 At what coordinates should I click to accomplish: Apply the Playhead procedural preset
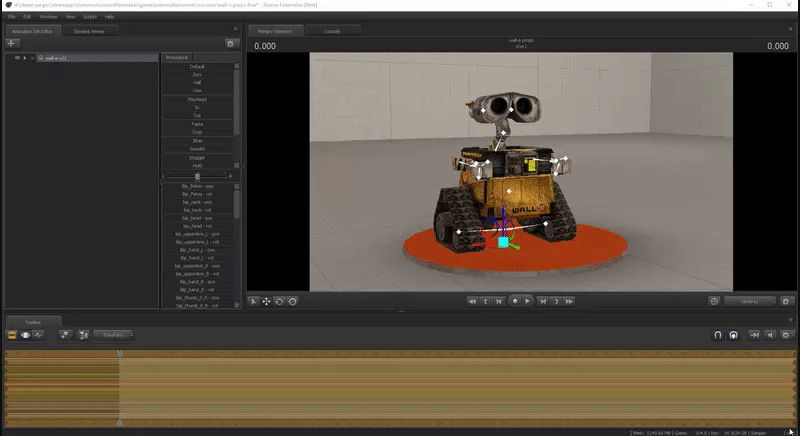click(197, 99)
